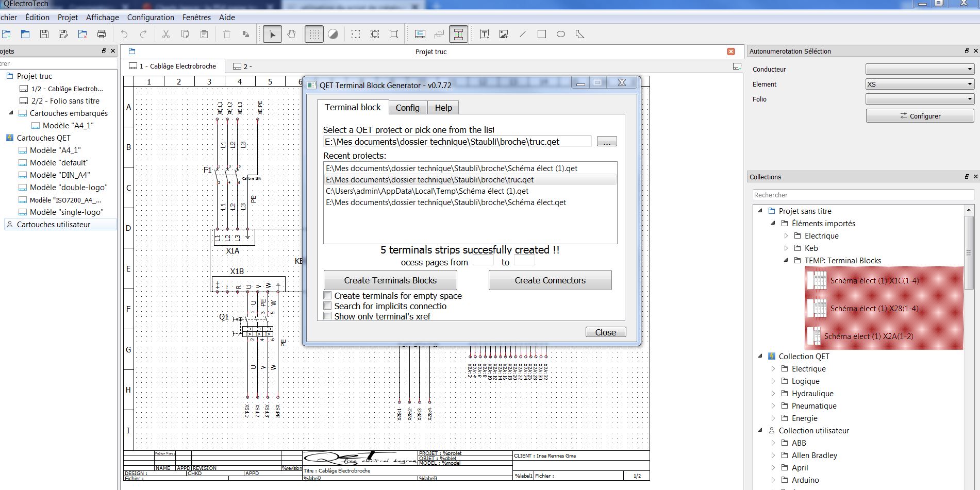Activate the hand pan tool

291,35
